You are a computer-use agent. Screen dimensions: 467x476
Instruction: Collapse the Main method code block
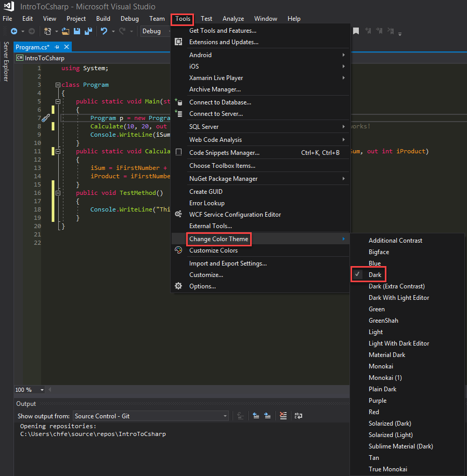click(x=58, y=101)
